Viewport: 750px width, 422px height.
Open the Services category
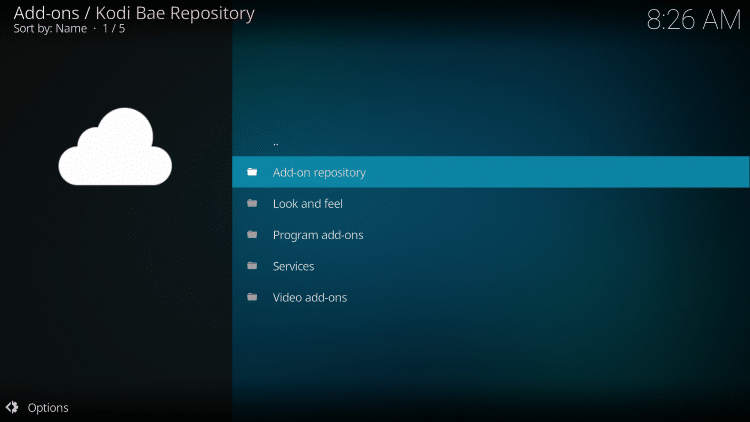click(491, 266)
